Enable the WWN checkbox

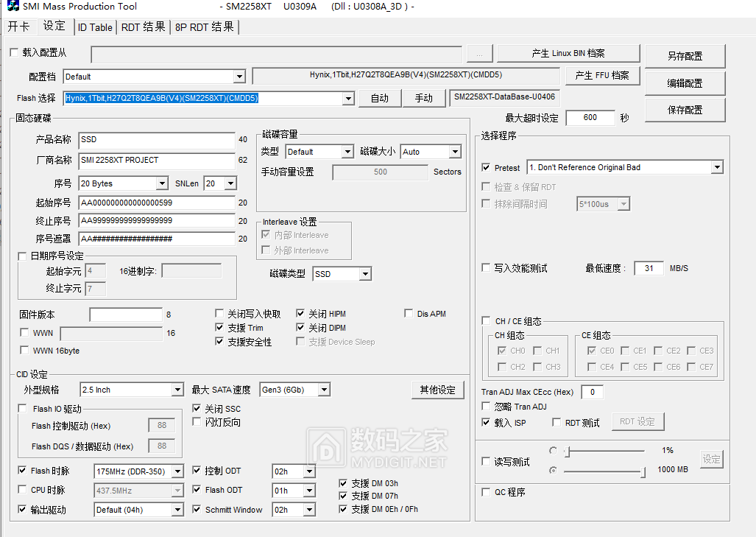point(24,332)
